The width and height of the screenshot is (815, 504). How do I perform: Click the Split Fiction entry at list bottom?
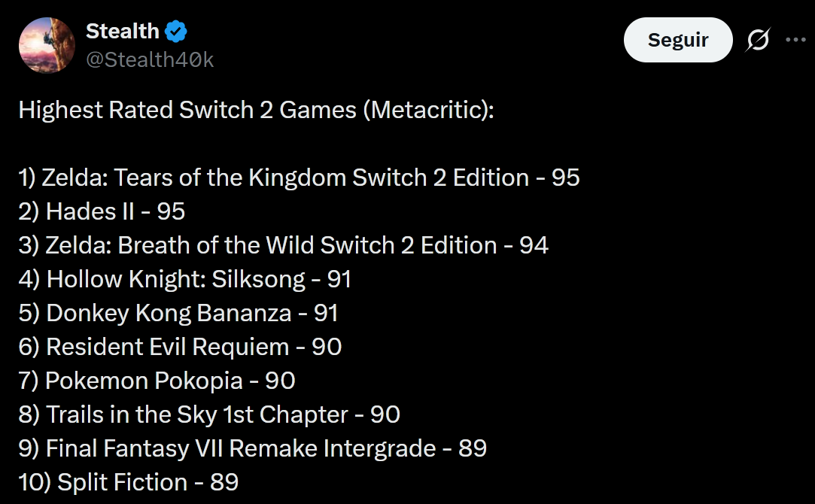coord(126,482)
